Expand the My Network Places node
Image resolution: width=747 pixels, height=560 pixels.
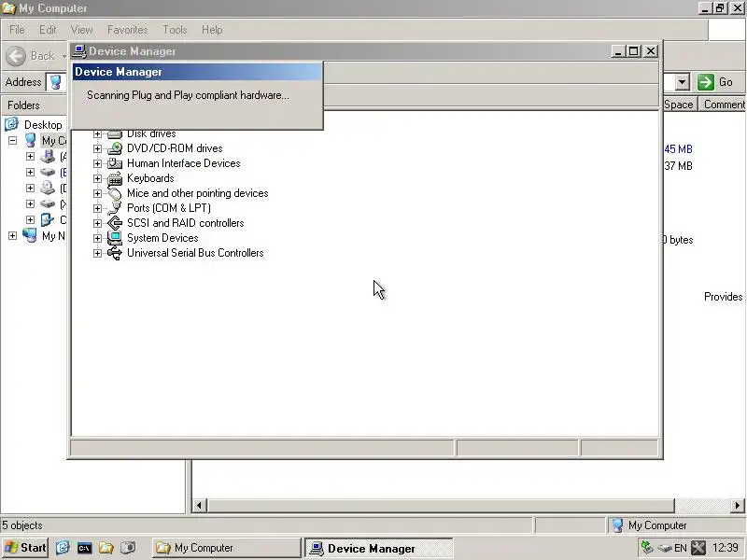[13, 236]
